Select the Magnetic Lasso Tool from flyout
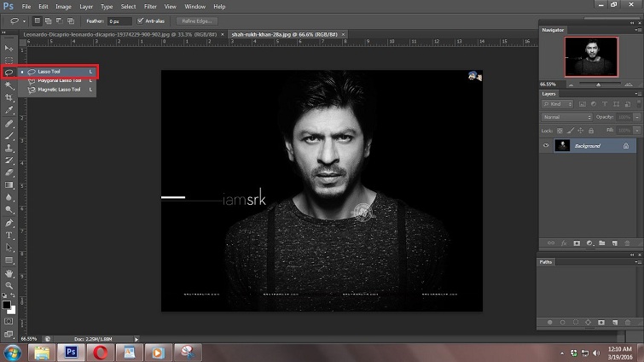The height and width of the screenshot is (362, 644). coord(59,89)
